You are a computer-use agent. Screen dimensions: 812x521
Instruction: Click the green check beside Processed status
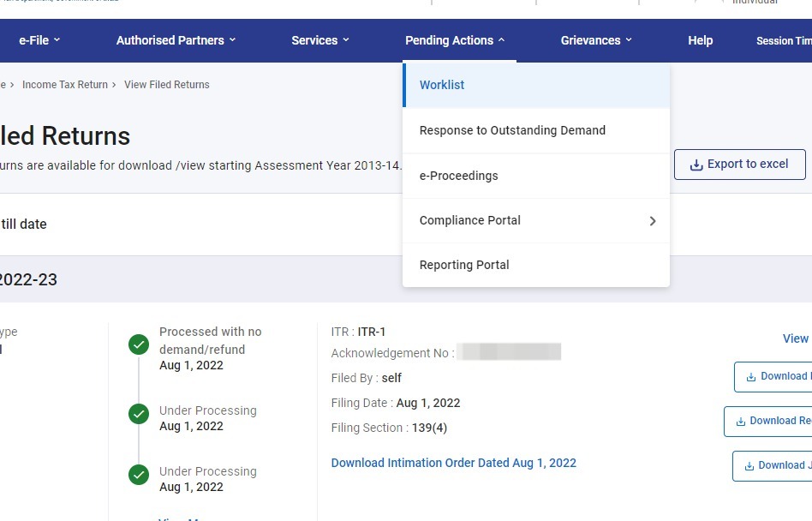139,344
